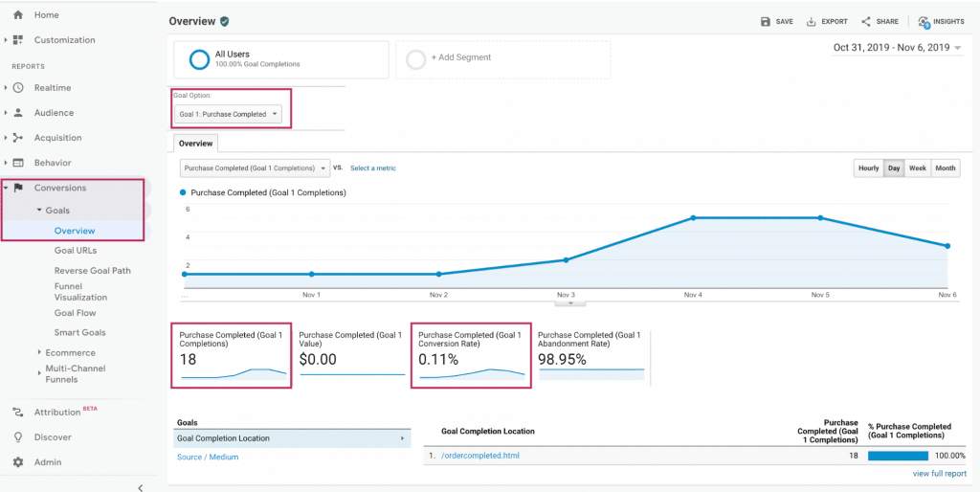
Task: Click the Home icon in sidebar
Action: pyautogui.click(x=18, y=15)
